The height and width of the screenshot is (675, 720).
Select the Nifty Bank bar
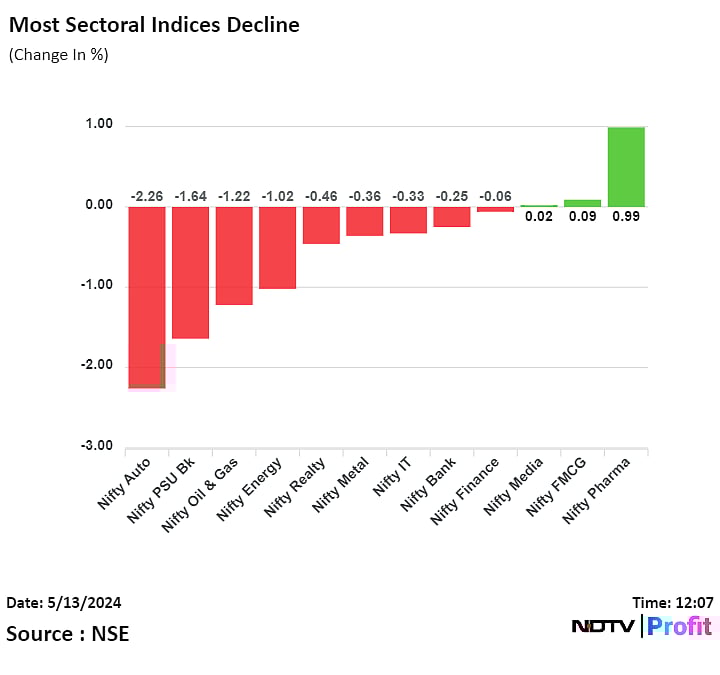(452, 217)
